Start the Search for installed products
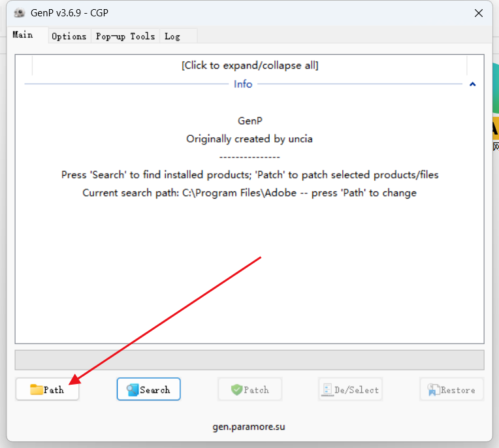This screenshot has width=499, height=448. point(149,389)
